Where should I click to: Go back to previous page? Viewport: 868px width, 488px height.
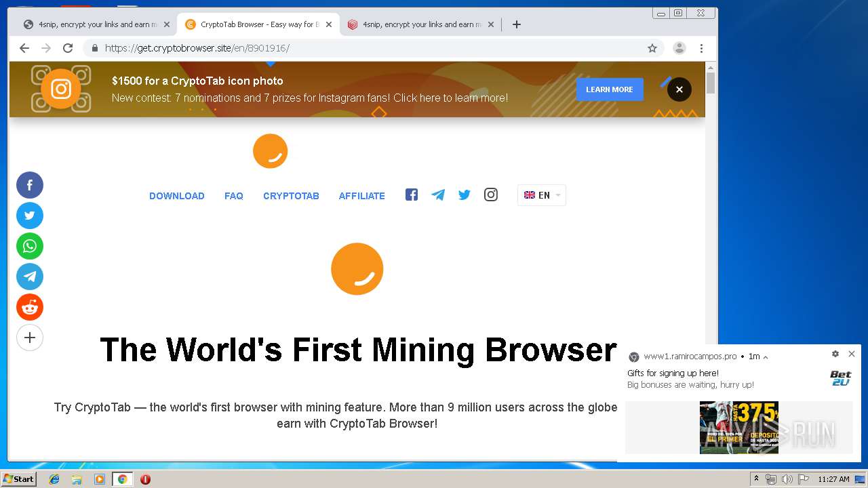pos(24,48)
